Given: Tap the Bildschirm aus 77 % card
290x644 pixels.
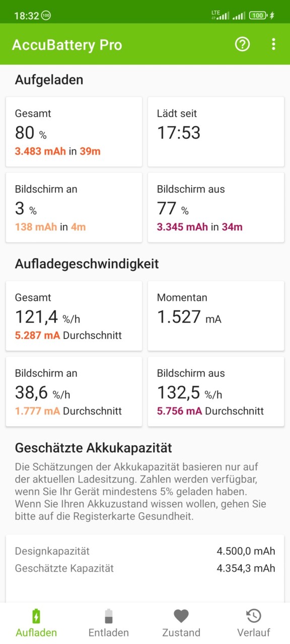Looking at the screenshot, I should click(216, 207).
